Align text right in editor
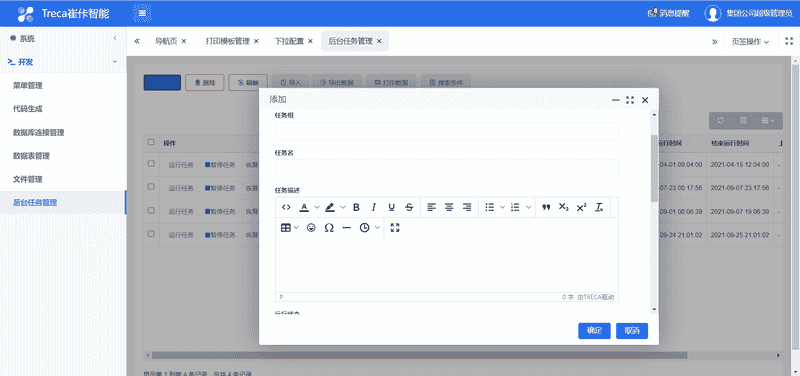This screenshot has height=376, width=800. tap(466, 207)
